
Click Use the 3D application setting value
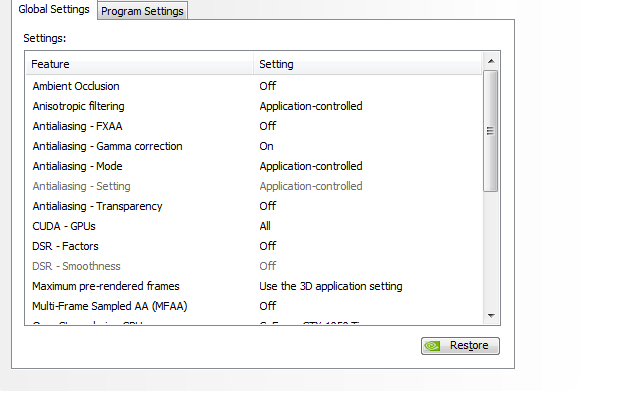[331, 287]
